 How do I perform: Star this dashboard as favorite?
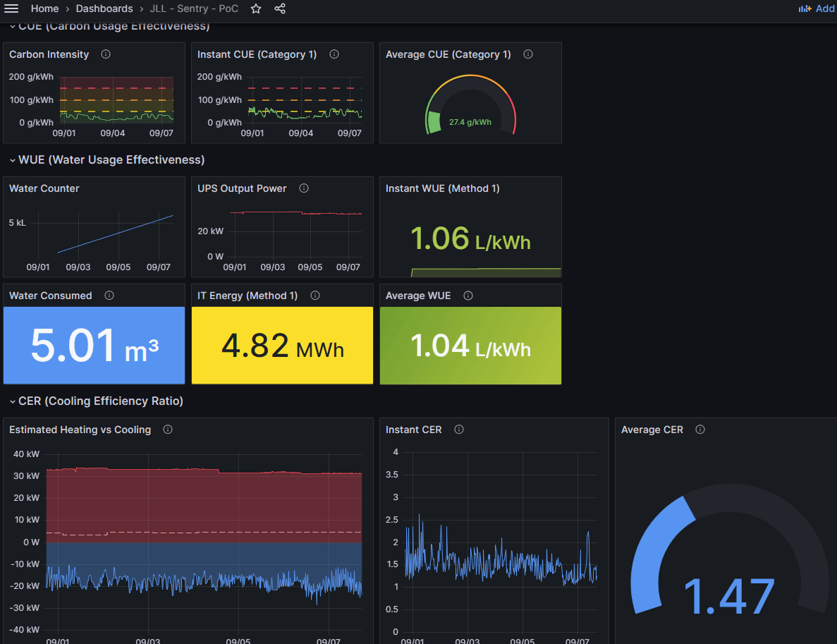click(256, 8)
